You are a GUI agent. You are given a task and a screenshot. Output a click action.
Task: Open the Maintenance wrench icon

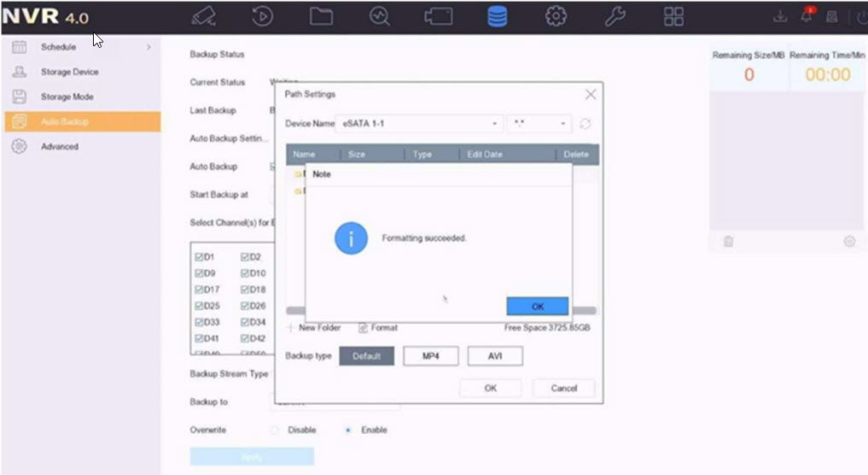[x=615, y=16]
